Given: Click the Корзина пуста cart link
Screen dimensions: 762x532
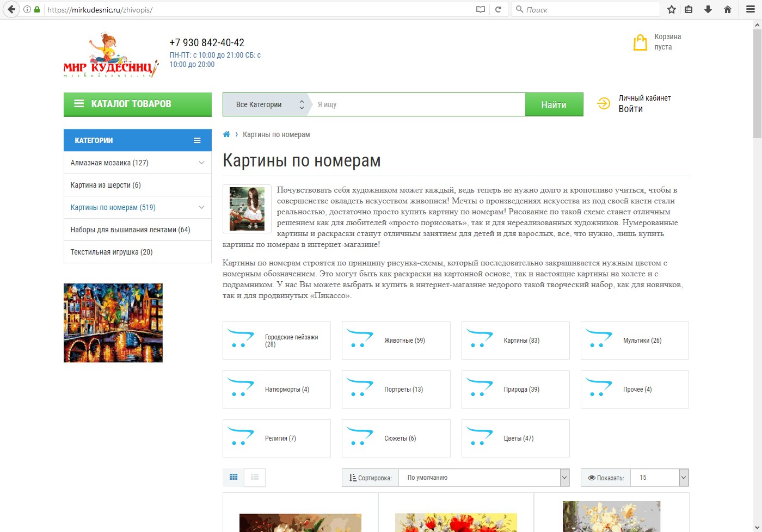Looking at the screenshot, I should [x=668, y=42].
